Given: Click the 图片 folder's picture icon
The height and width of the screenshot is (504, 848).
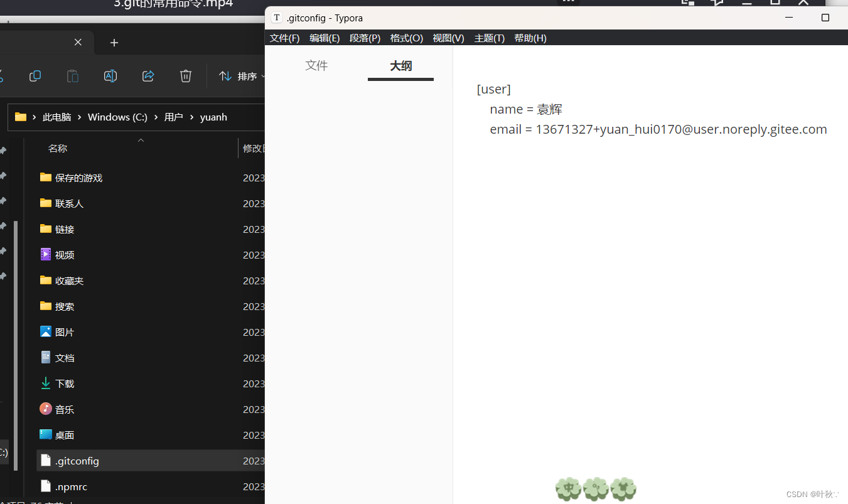Looking at the screenshot, I should coord(45,331).
